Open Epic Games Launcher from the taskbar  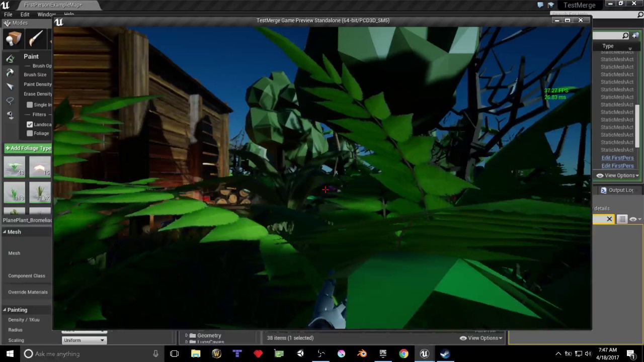tap(383, 353)
